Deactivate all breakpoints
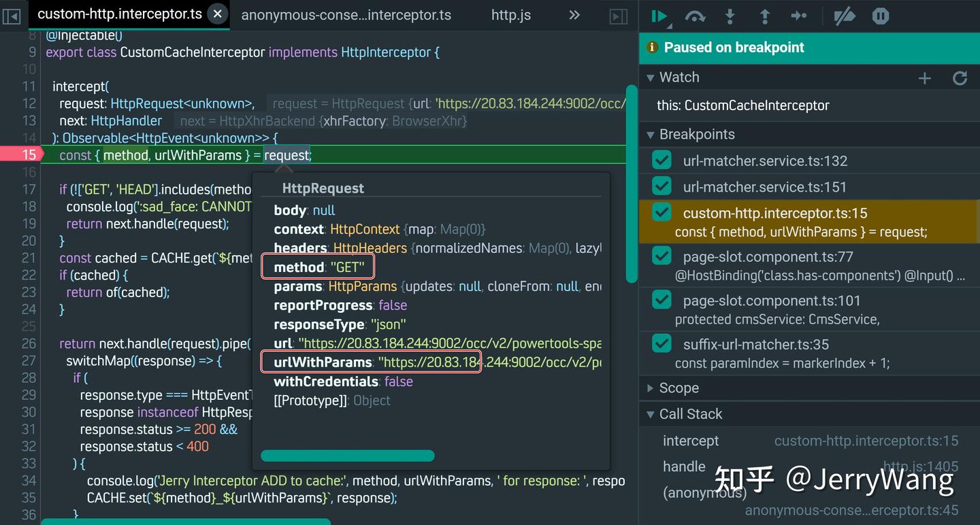 845,16
